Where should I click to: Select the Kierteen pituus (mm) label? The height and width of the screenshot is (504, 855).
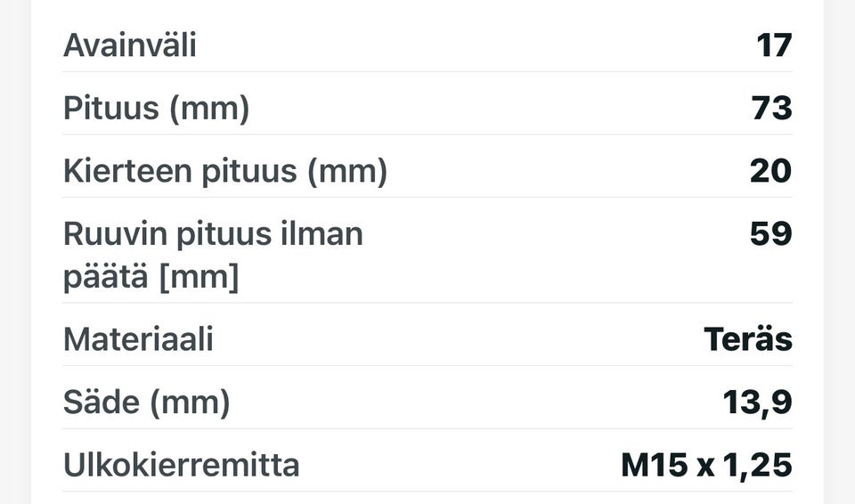click(x=225, y=171)
